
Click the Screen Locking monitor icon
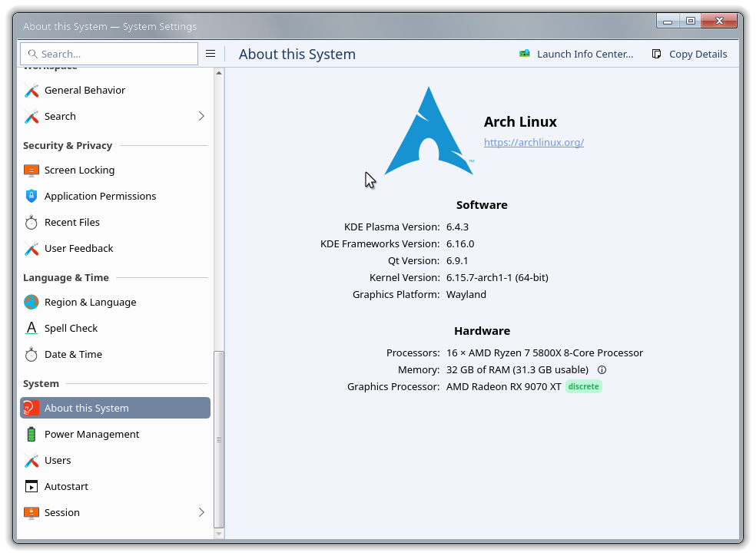[31, 170]
